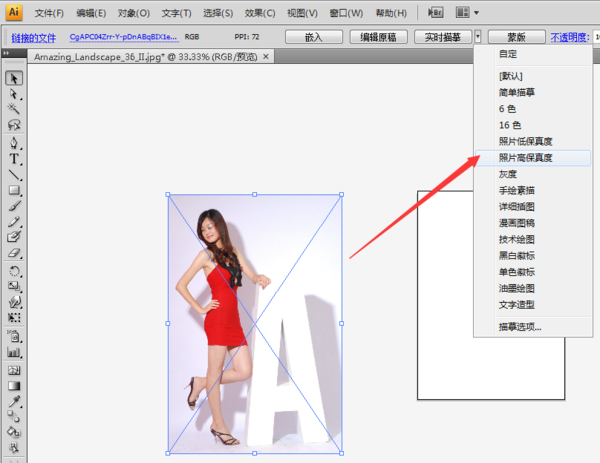The image size is (600, 463).
Task: Open the arrange documents dropdown in menu bar
Action: (x=466, y=13)
